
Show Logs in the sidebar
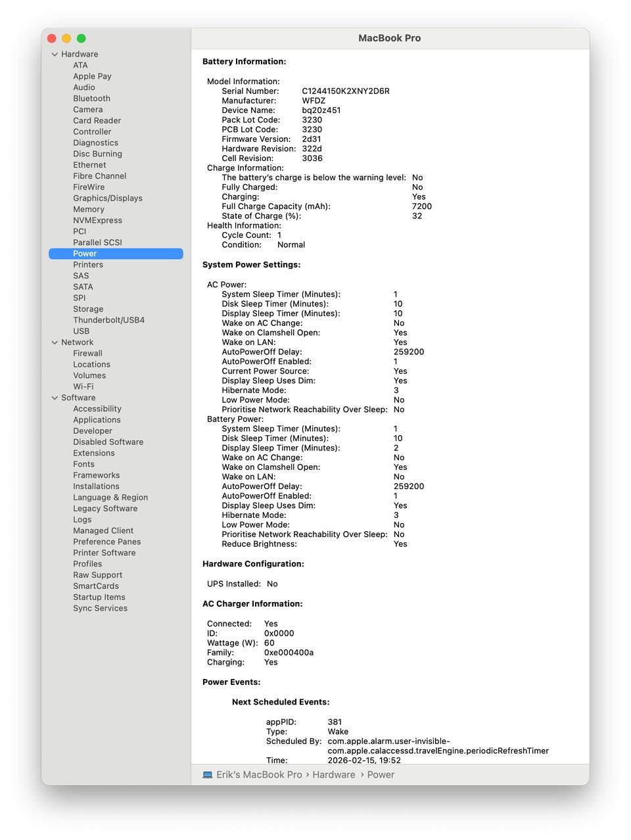[x=82, y=520]
